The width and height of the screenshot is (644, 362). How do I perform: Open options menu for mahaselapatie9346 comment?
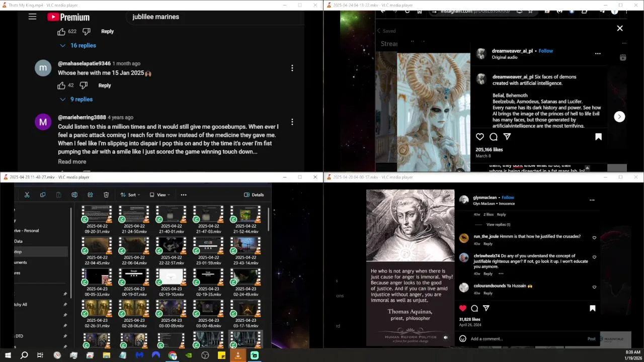click(x=292, y=68)
